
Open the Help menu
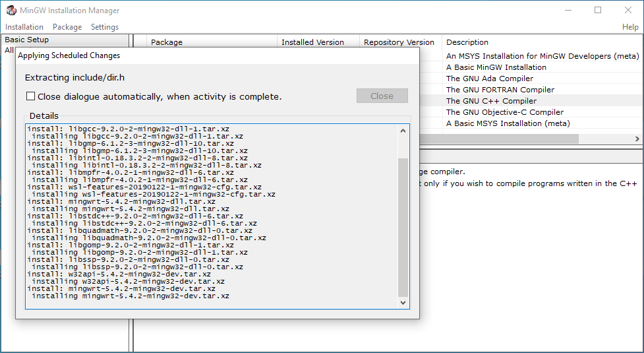(x=630, y=27)
